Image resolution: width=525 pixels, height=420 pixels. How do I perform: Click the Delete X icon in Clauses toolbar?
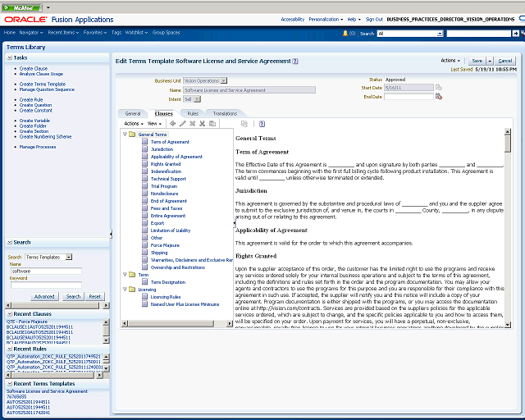tap(193, 124)
